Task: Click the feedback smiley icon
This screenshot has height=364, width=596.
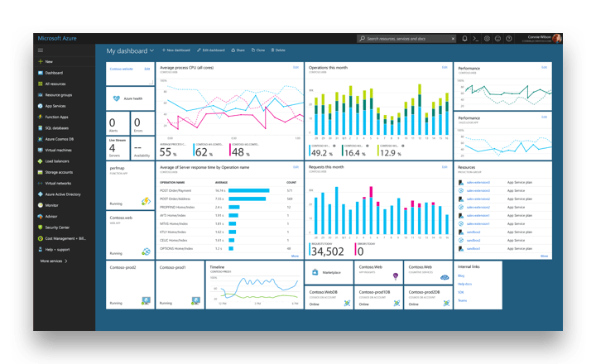Action: (x=498, y=38)
